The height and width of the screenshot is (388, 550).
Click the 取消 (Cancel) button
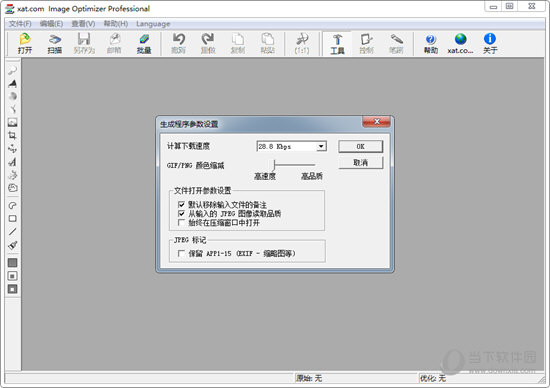(x=361, y=163)
